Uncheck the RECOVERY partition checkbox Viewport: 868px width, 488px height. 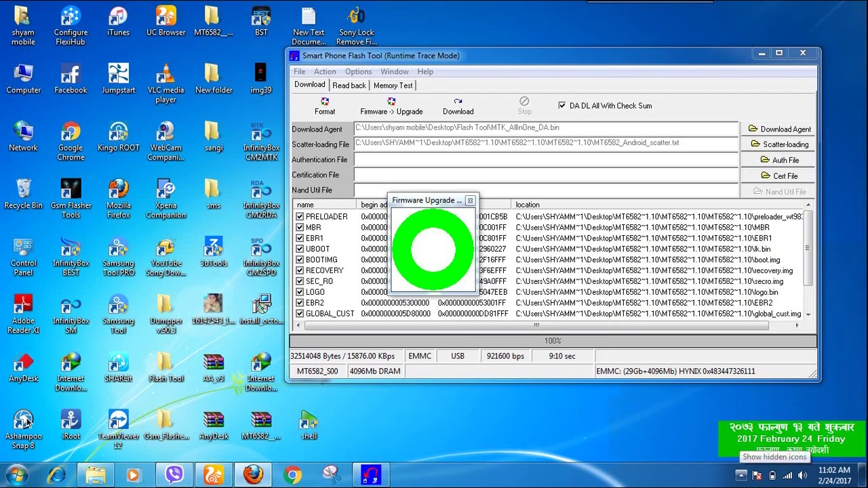300,270
